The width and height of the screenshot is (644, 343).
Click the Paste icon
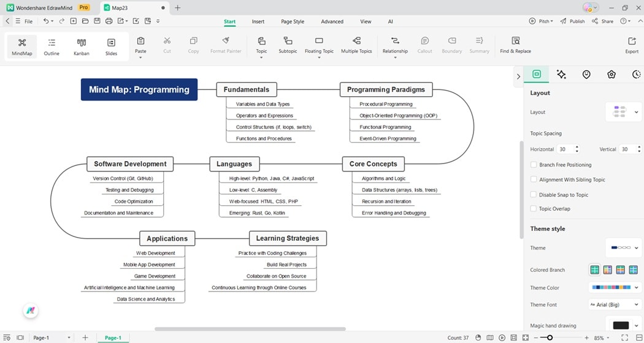click(x=140, y=41)
